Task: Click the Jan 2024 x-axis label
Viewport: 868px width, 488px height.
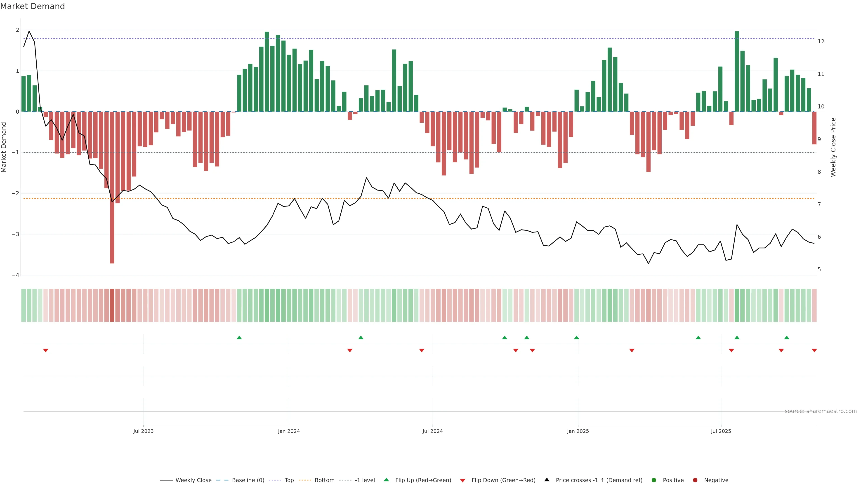Action: point(289,431)
